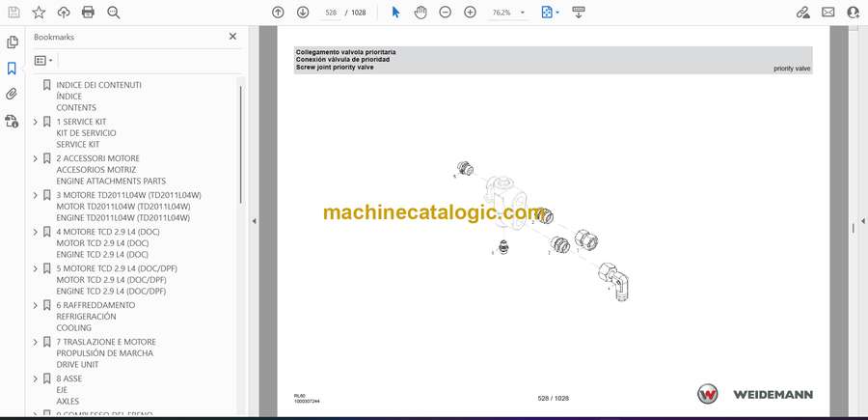Select INDICE DEI CONTENUTI bookmark
Viewport: 868px width, 420px height.
98,85
